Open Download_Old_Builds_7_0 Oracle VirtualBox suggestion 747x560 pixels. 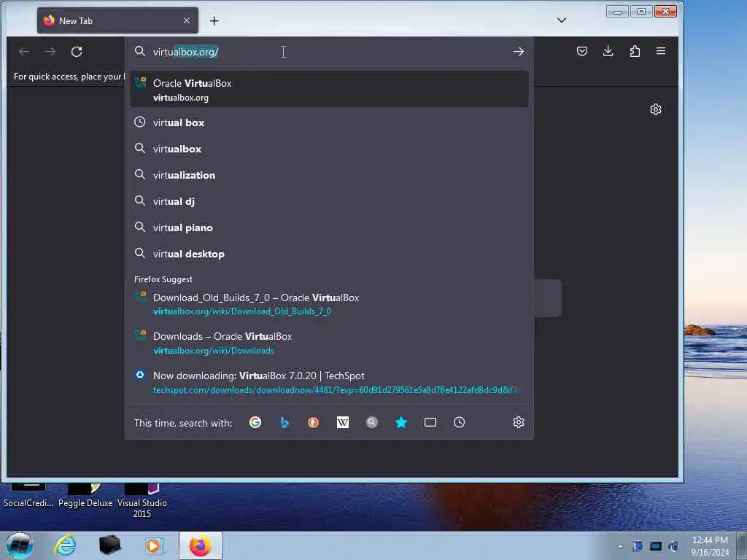(329, 304)
